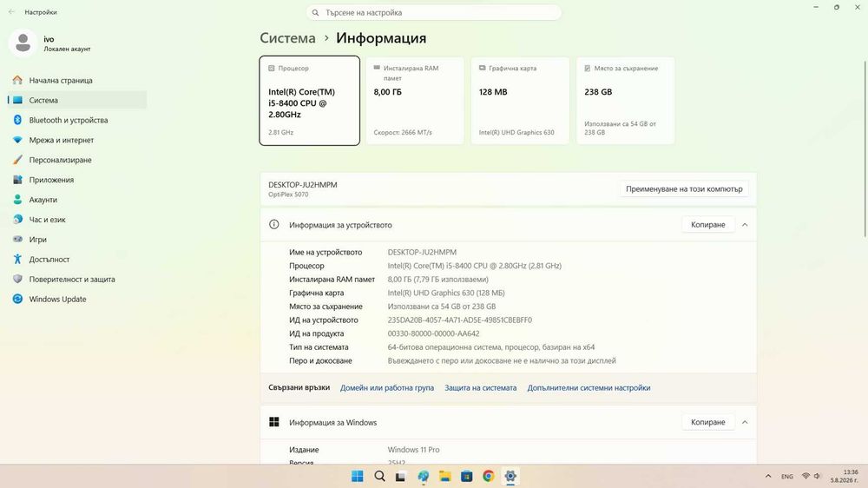Click the Акаунти person icon
The height and width of the screenshot is (488, 868).
[x=17, y=200]
